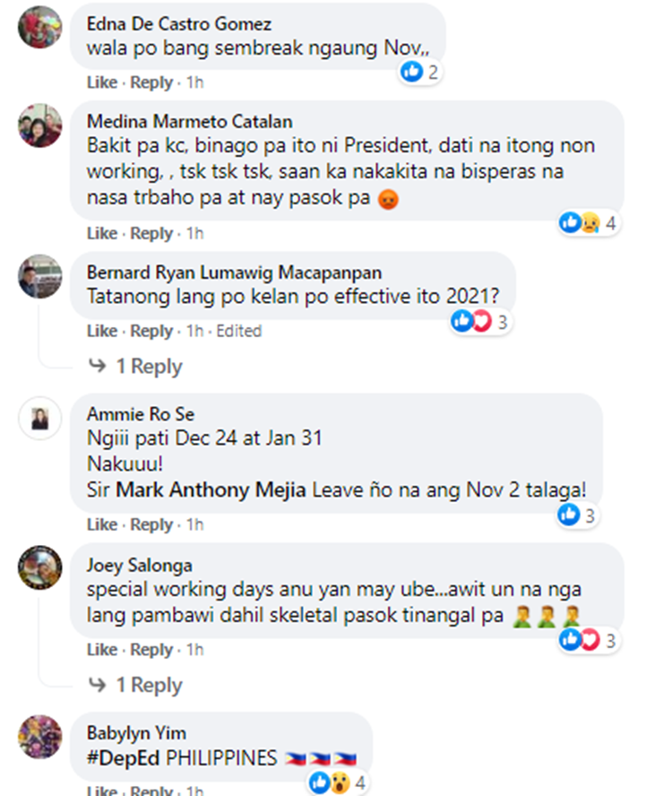Image resolution: width=672 pixels, height=796 pixels.
Task: Open the tagged Mark Anthony Mejia profile
Action: click(x=211, y=490)
